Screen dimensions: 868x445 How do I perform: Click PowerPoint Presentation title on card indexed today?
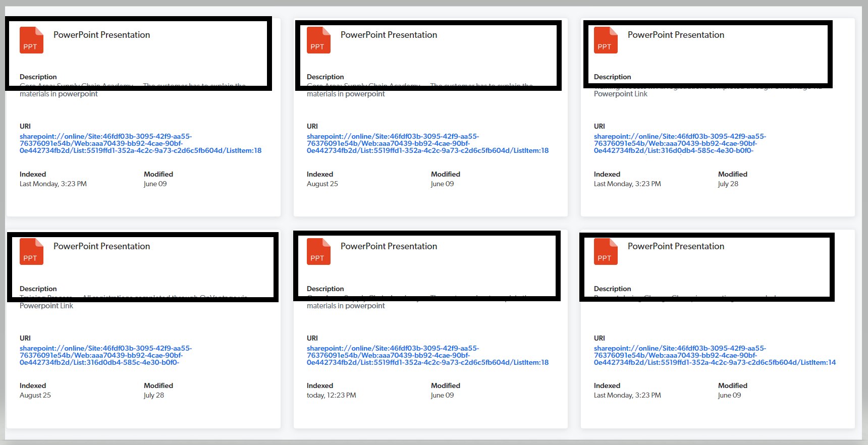click(x=389, y=246)
